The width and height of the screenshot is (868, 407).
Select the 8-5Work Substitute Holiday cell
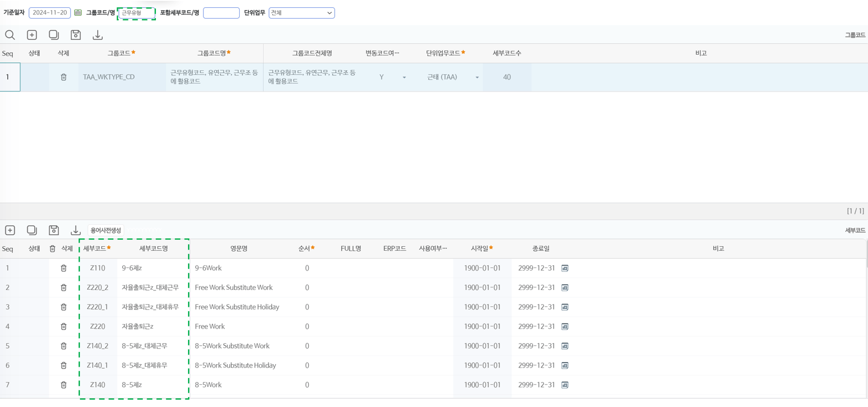pyautogui.click(x=239, y=365)
